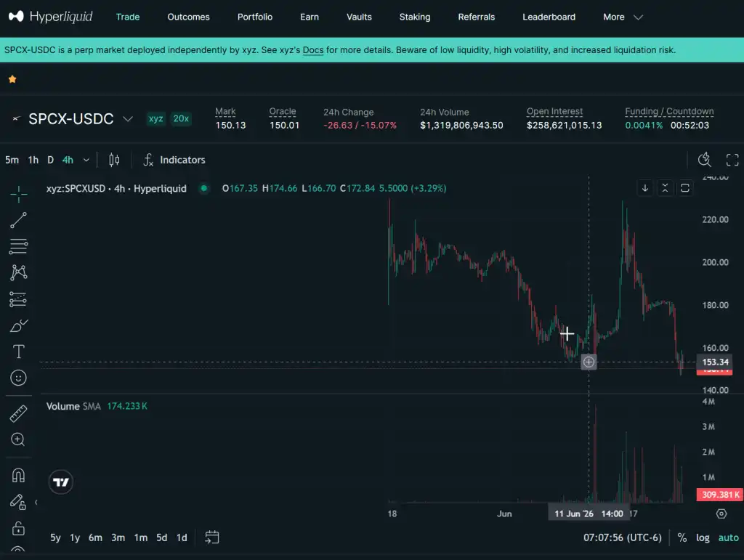This screenshot has width=744, height=560.
Task: Click the favorite star icon
Action: click(13, 79)
